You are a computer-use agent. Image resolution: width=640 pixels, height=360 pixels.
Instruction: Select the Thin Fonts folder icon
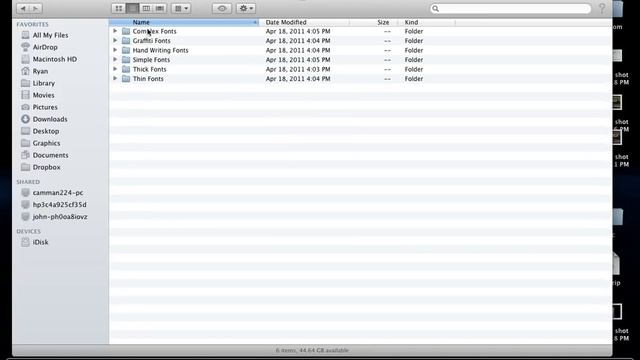coord(126,78)
